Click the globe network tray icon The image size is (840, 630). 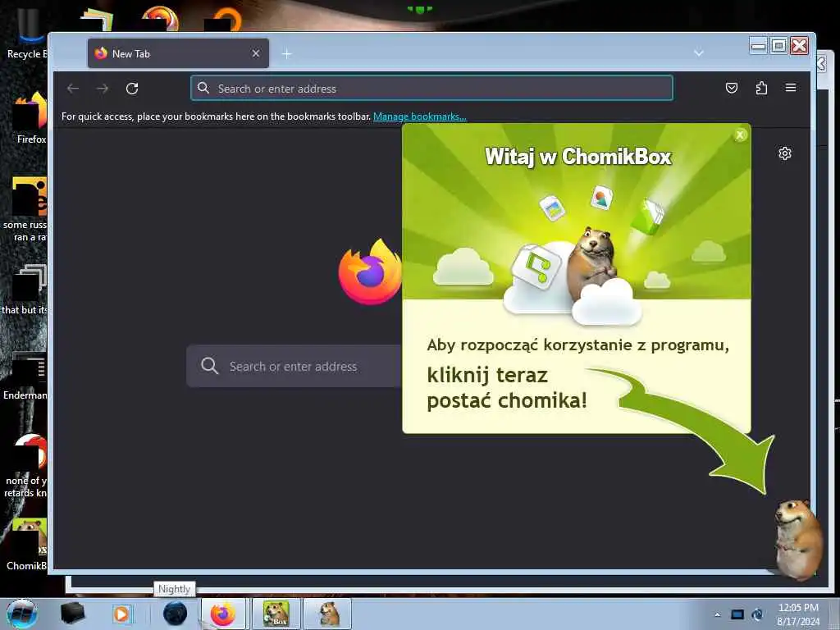point(757,614)
